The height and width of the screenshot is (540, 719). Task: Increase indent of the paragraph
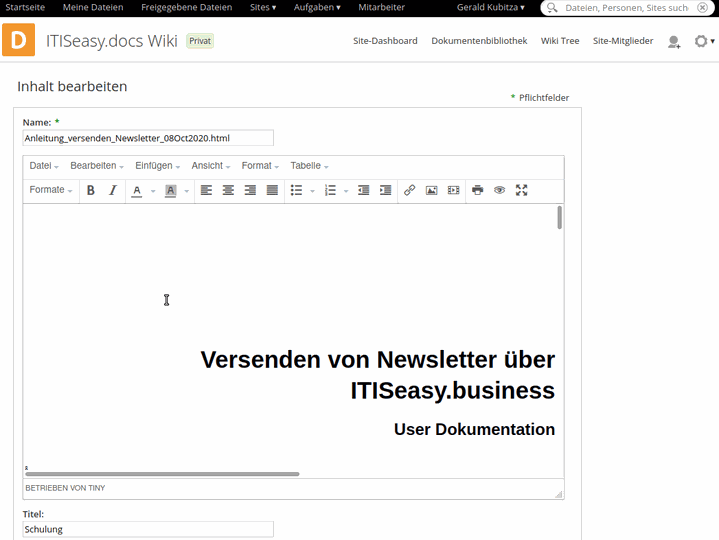click(385, 190)
